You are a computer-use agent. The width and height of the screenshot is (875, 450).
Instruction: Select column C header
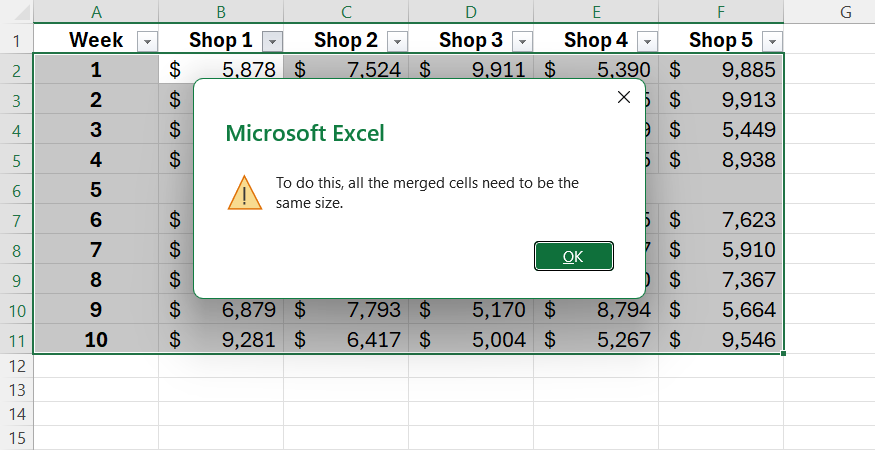pyautogui.click(x=346, y=12)
